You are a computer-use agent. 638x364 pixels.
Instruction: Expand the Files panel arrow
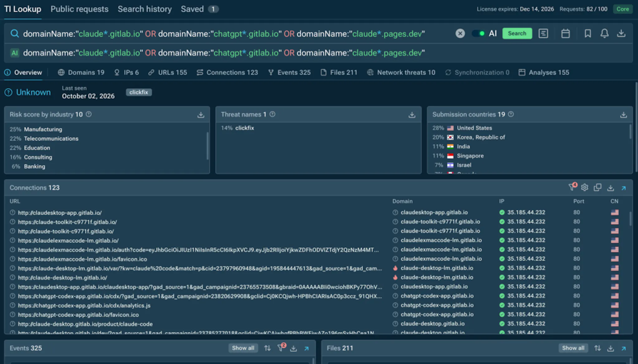[624, 348]
